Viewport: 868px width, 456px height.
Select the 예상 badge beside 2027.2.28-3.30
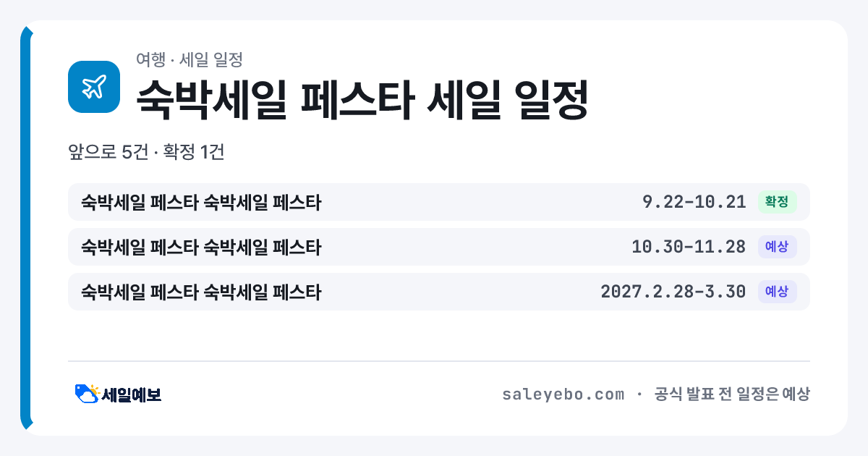point(777,292)
